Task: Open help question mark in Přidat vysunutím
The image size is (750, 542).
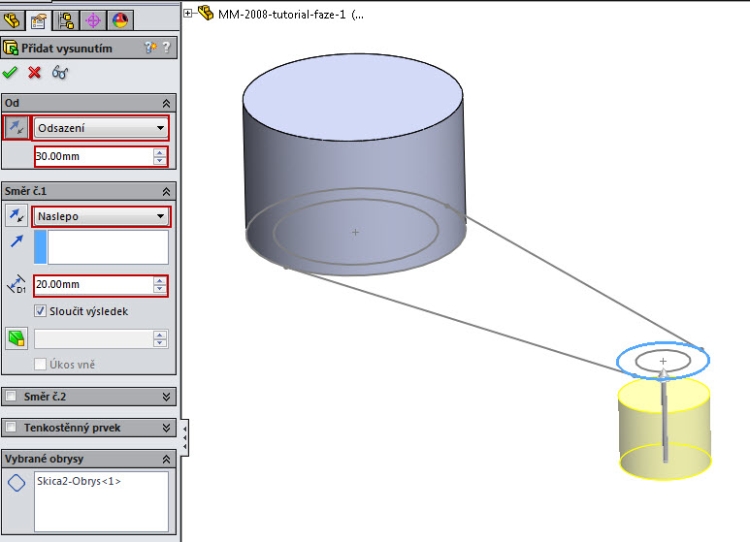Action: pos(166,47)
